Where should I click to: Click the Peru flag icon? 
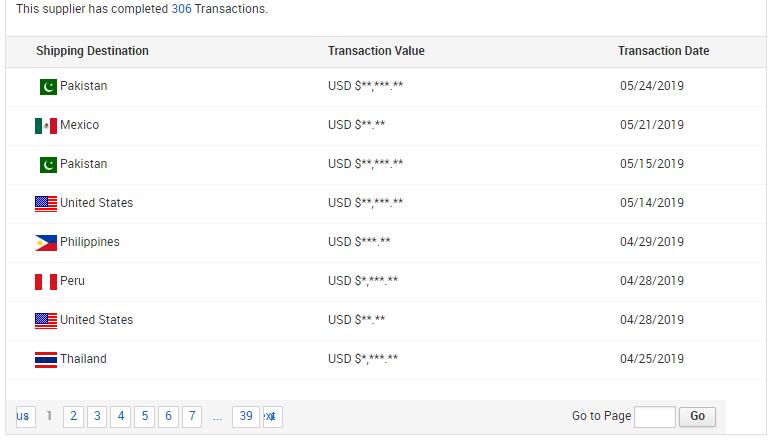(45, 282)
